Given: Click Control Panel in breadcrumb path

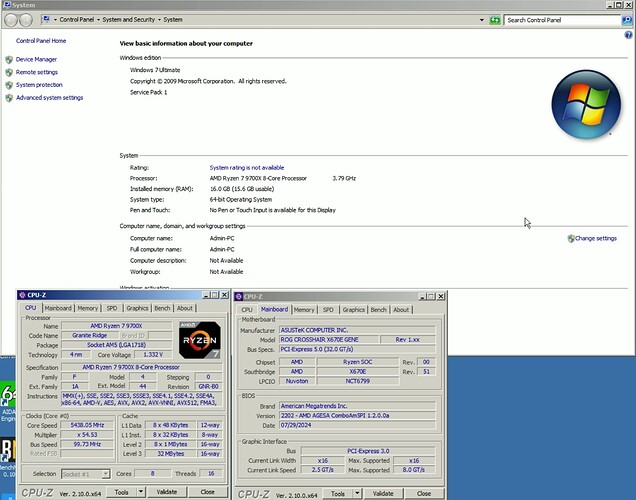Looking at the screenshot, I should pos(77,19).
